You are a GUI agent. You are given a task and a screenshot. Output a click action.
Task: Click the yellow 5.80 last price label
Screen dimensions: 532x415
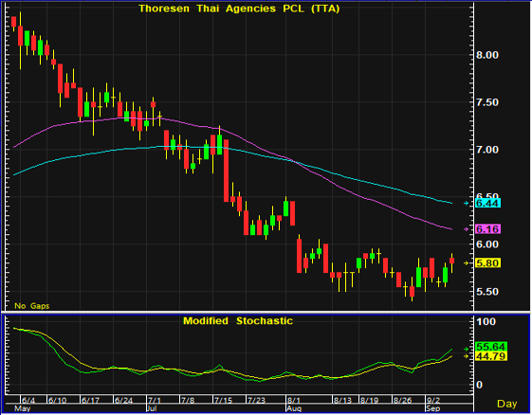tap(487, 263)
